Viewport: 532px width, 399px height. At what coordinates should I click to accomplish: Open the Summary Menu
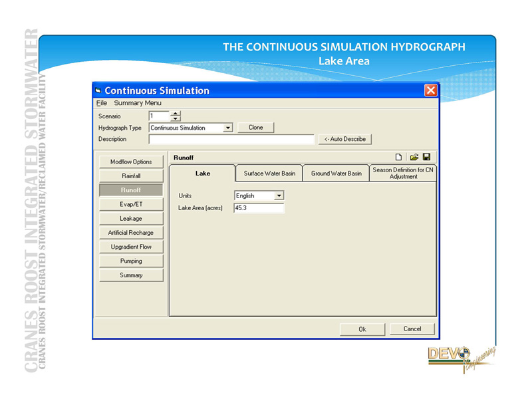(x=137, y=103)
